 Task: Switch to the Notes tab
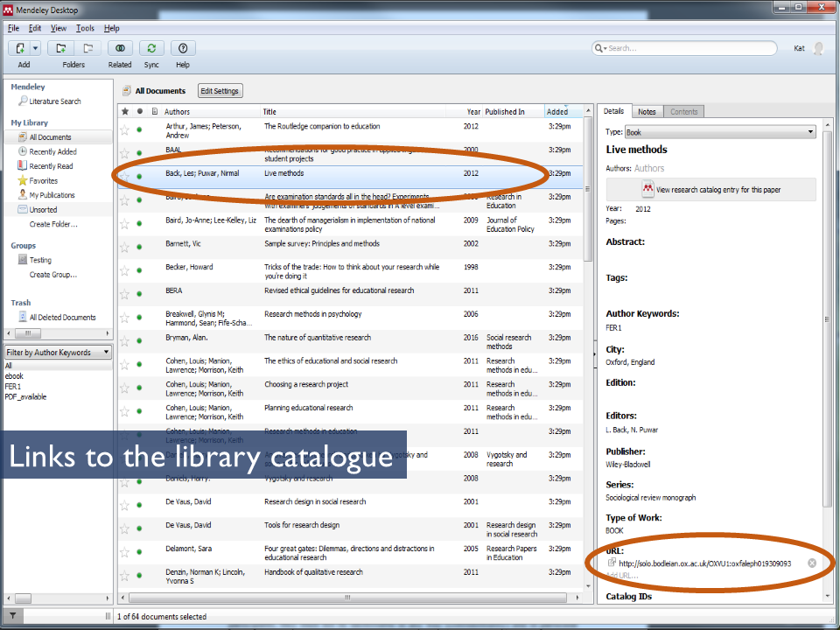tap(647, 112)
